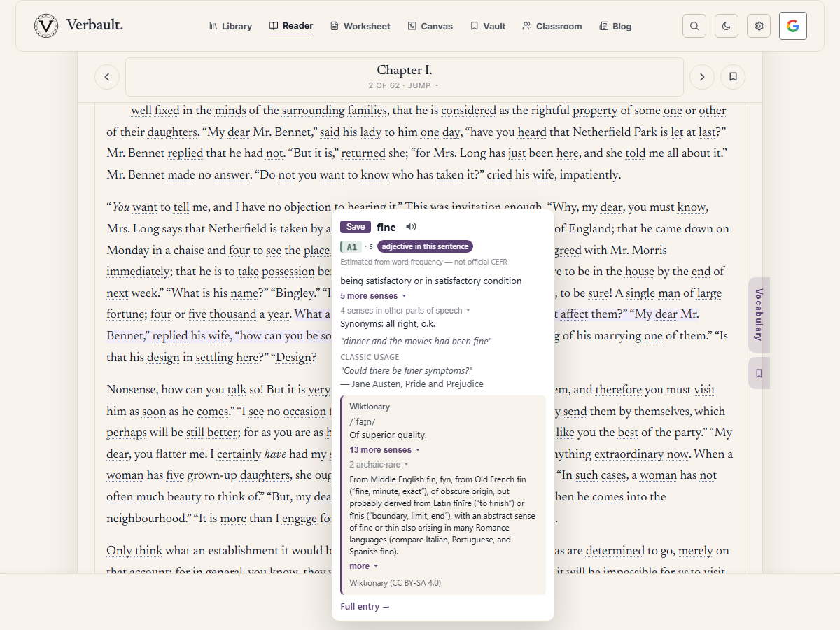The height and width of the screenshot is (630, 840).
Task: Expand 4 senses in other parts of speech
Action: 405,310
